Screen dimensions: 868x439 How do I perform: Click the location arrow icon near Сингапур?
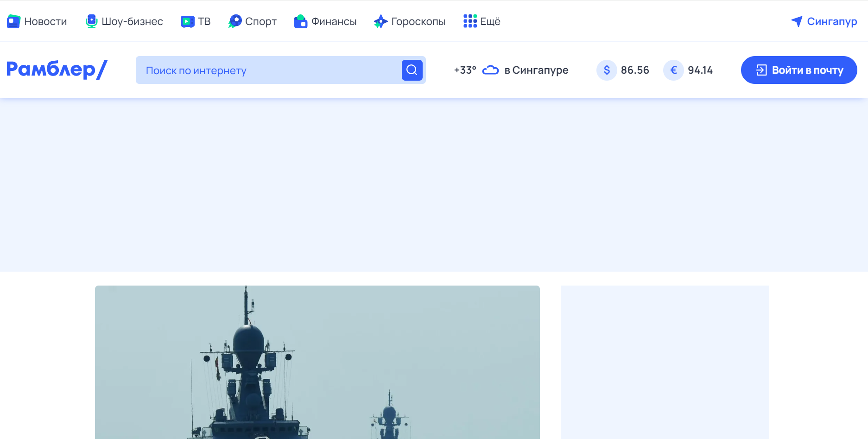pyautogui.click(x=797, y=21)
